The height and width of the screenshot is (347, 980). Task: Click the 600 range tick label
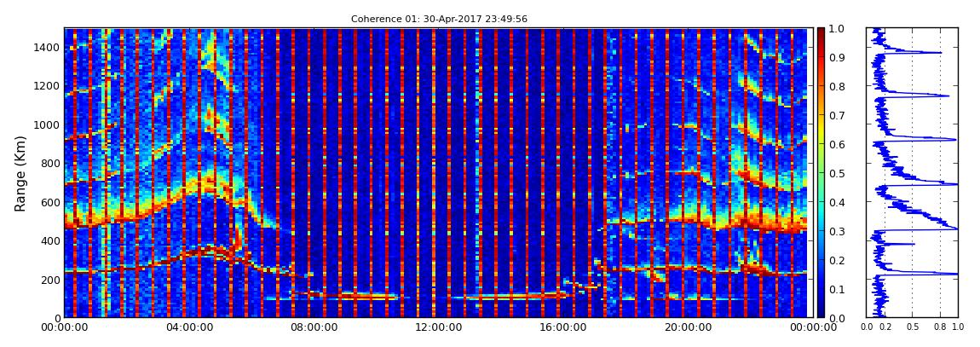(x=50, y=203)
